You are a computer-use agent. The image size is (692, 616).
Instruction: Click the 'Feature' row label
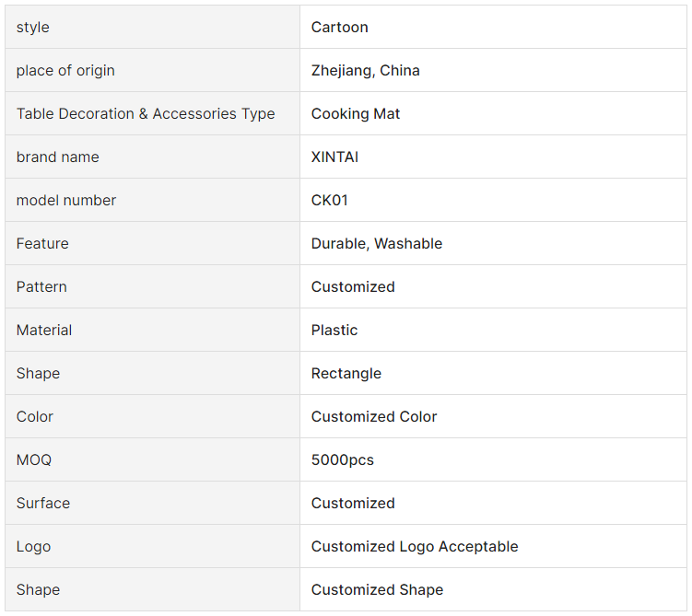point(42,244)
